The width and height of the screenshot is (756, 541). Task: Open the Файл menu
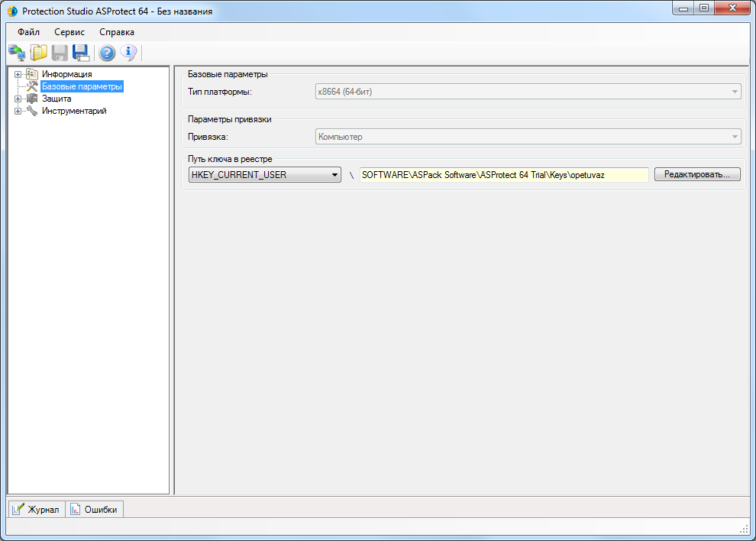click(28, 32)
